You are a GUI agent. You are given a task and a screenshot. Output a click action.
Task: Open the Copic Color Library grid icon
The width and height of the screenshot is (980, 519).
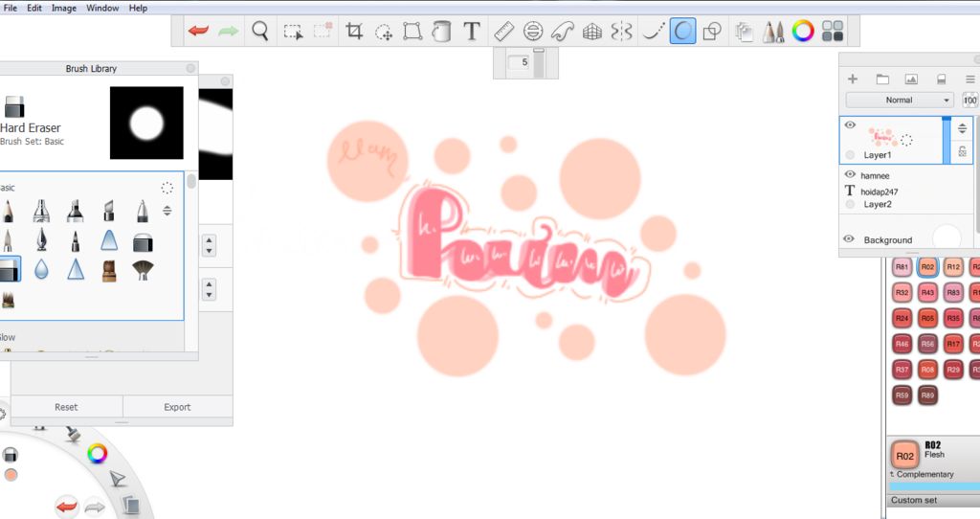[833, 31]
